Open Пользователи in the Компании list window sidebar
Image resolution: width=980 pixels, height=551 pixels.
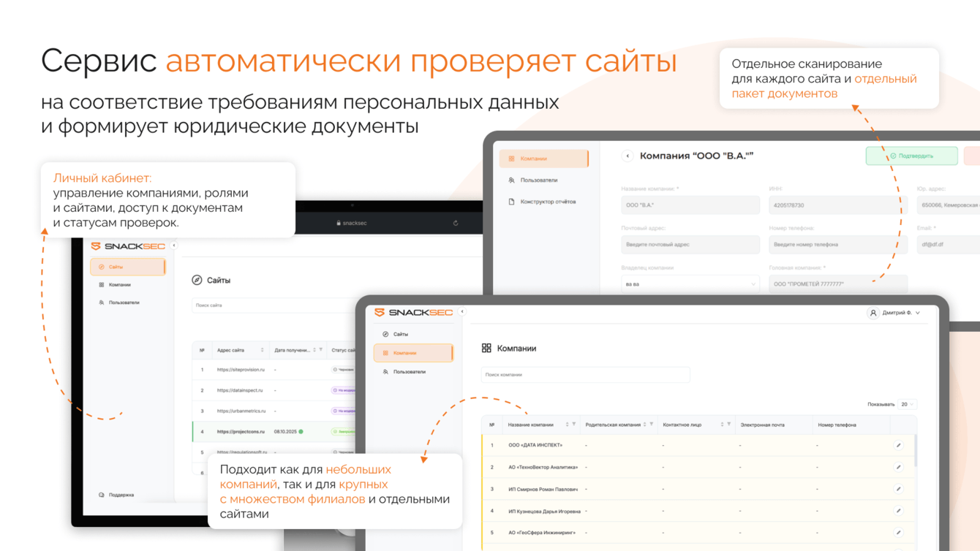413,372
